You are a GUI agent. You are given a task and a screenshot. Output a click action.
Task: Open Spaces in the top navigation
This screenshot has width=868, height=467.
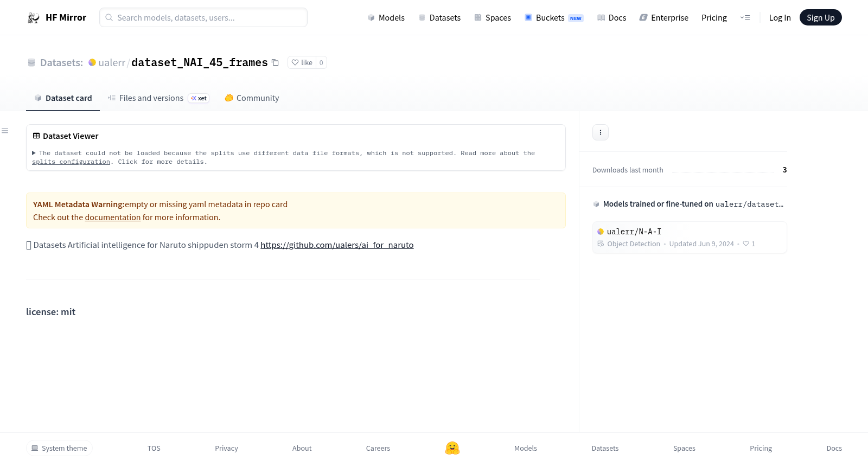coord(493,18)
